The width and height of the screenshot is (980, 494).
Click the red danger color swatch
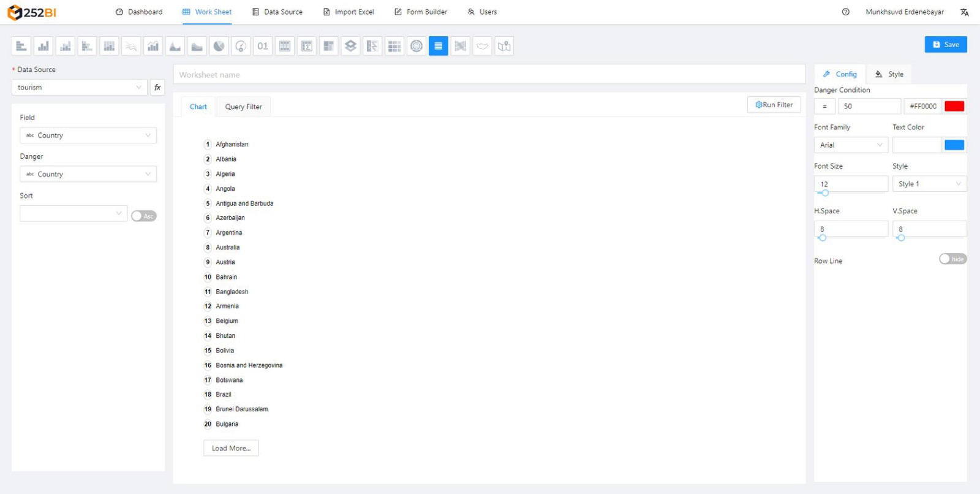(954, 106)
